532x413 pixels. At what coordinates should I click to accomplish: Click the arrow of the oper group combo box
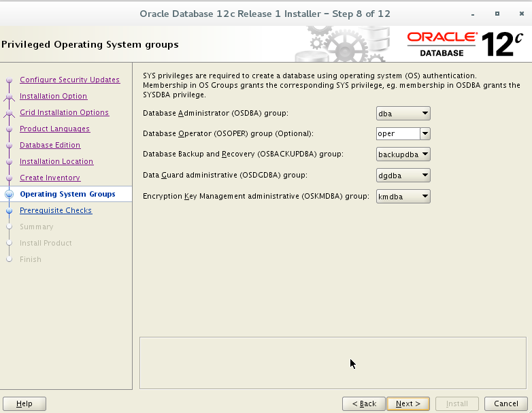[425, 134]
